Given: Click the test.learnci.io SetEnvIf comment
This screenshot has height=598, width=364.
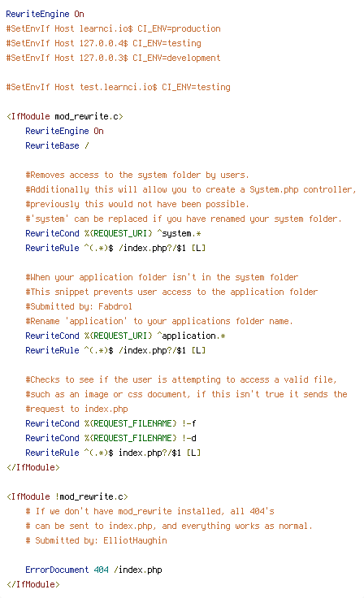Looking at the screenshot, I should [119, 87].
